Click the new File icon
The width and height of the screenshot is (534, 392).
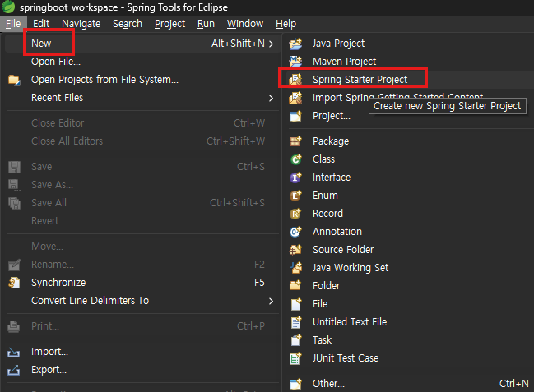295,304
